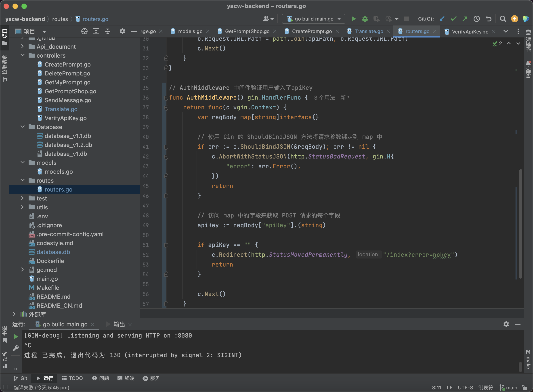The image size is (533, 392).
Task: Click the main branch widget in status bar
Action: click(x=509, y=388)
